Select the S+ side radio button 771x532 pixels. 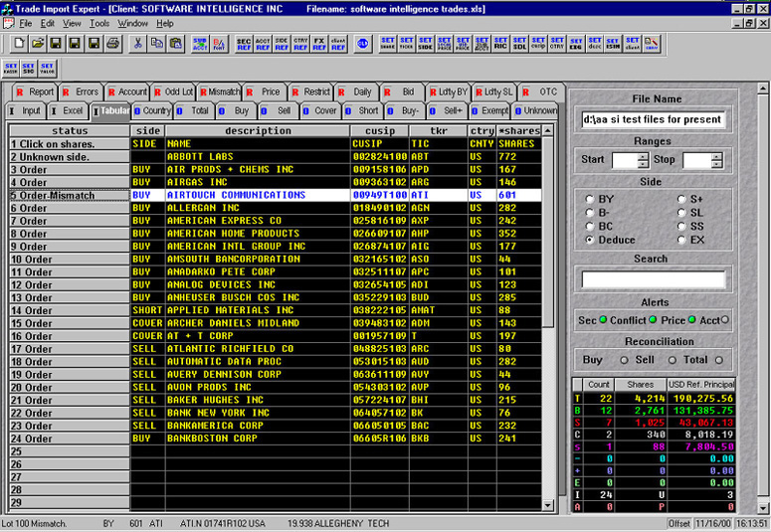coord(681,199)
